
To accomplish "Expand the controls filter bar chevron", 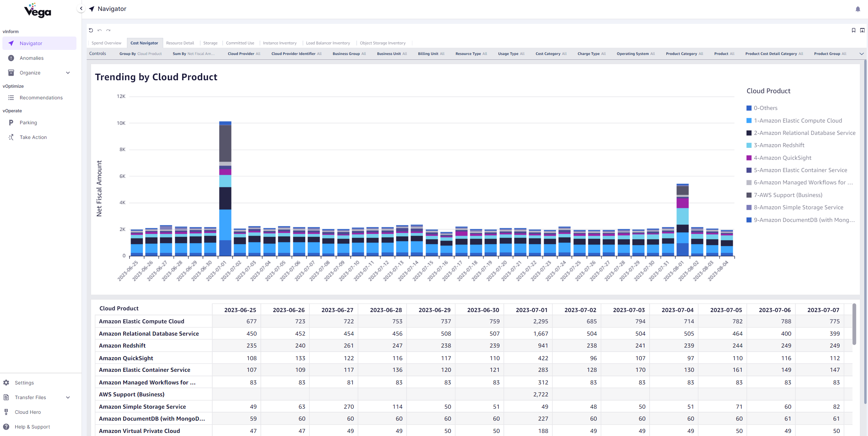I will (862, 54).
